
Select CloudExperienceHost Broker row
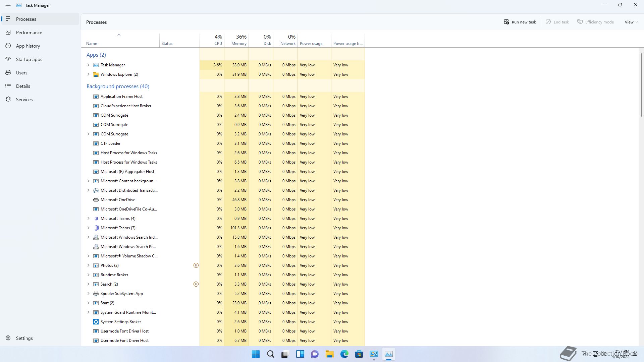click(223, 106)
